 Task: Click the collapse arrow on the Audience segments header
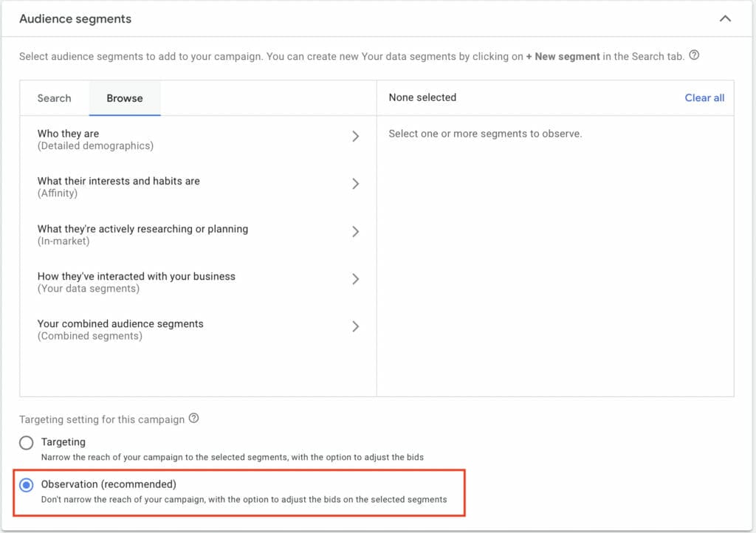point(725,18)
